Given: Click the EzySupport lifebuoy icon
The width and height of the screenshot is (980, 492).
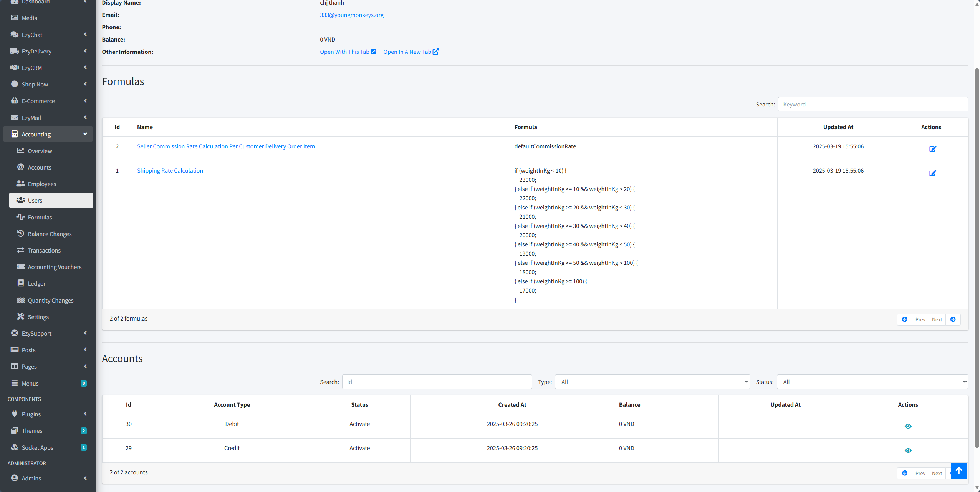Looking at the screenshot, I should (x=15, y=333).
